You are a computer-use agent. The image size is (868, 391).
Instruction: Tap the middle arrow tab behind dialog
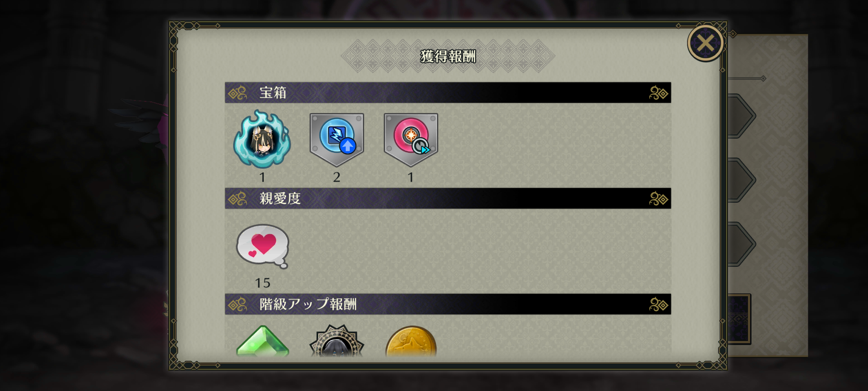(x=741, y=180)
